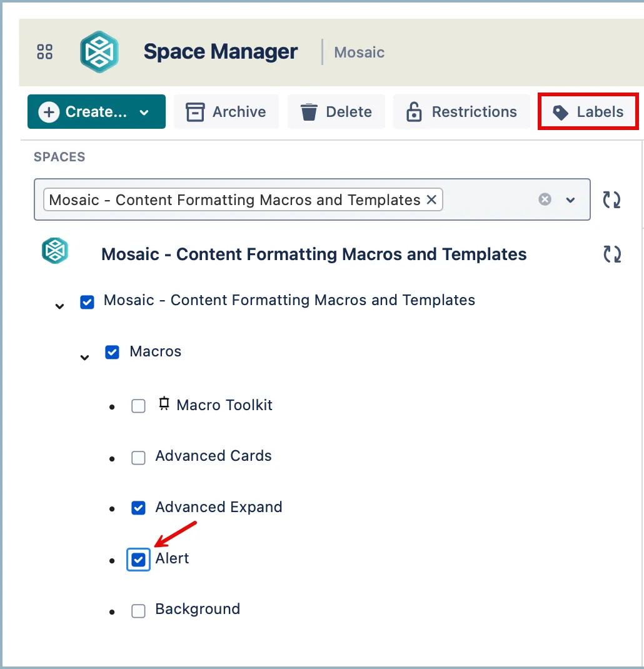Refresh spaces list beside the selector
The width and height of the screenshot is (644, 669).
(611, 199)
